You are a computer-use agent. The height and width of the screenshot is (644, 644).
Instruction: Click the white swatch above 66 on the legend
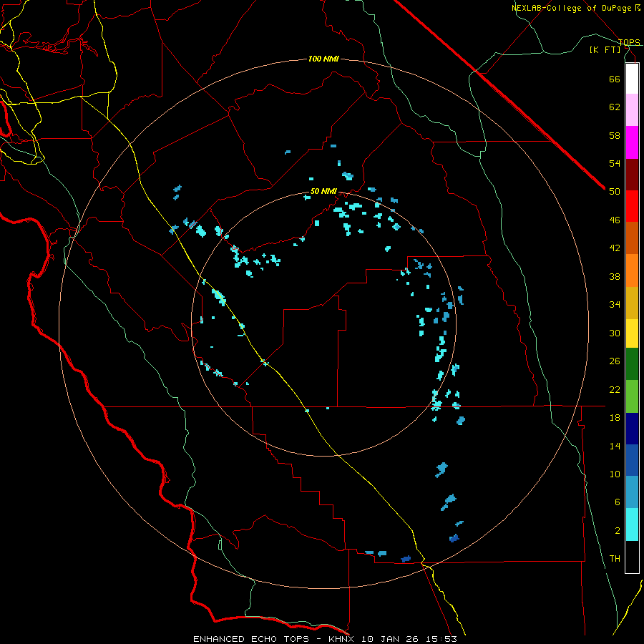click(632, 79)
